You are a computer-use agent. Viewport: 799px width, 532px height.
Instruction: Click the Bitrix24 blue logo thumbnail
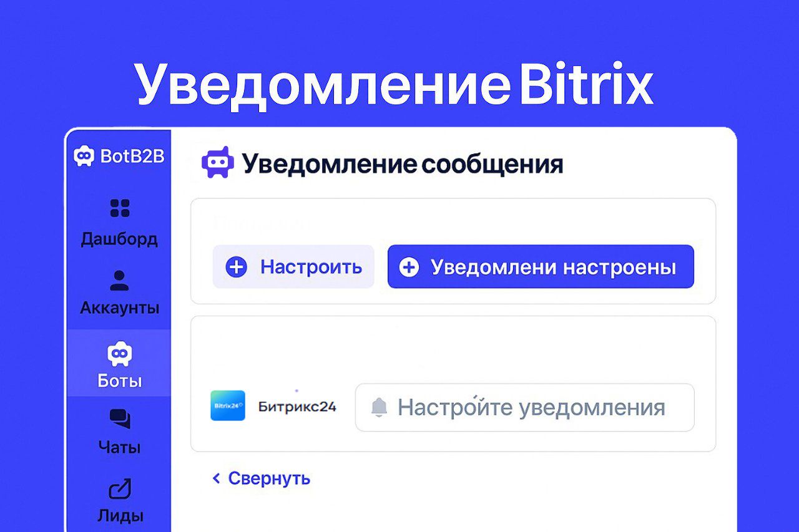pos(227,406)
